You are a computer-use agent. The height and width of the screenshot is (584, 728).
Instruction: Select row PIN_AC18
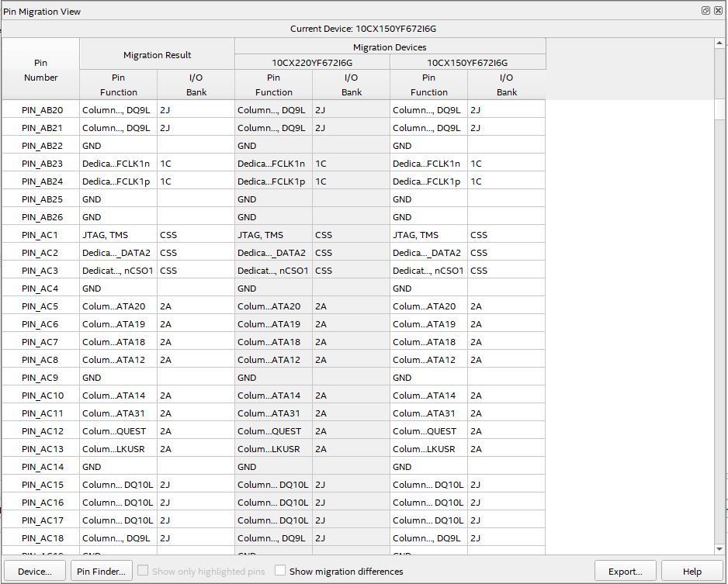(42, 538)
